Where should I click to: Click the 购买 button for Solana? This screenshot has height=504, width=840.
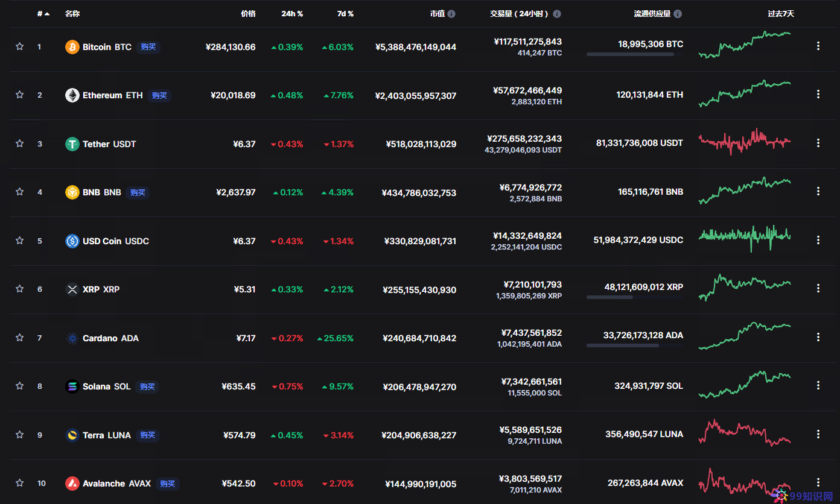[x=147, y=386]
